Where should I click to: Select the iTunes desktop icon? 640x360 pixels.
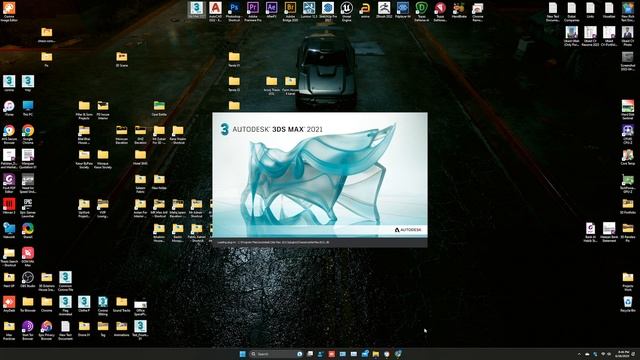pyautogui.click(x=9, y=108)
